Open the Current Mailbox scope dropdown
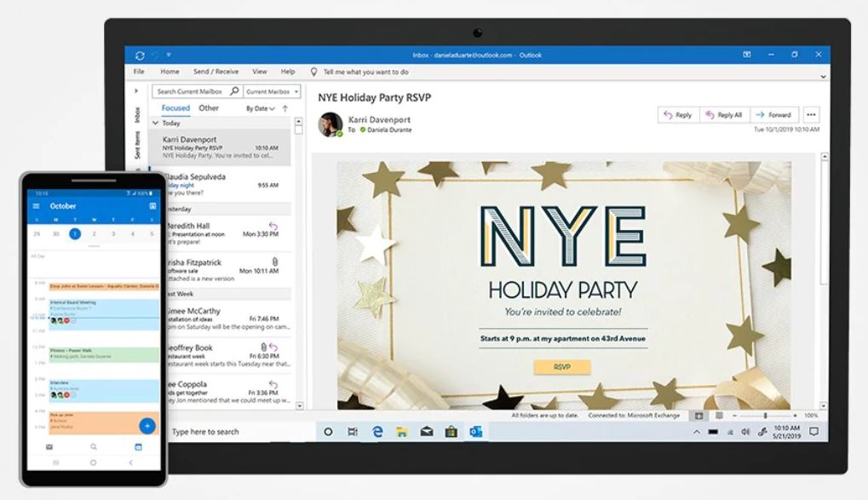Viewport: 868px width, 500px height. point(296,91)
